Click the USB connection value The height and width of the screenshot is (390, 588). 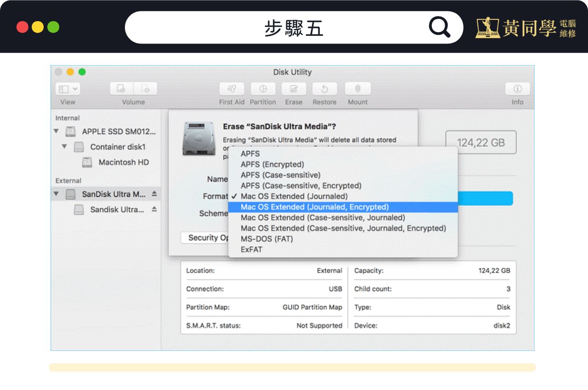(x=335, y=289)
